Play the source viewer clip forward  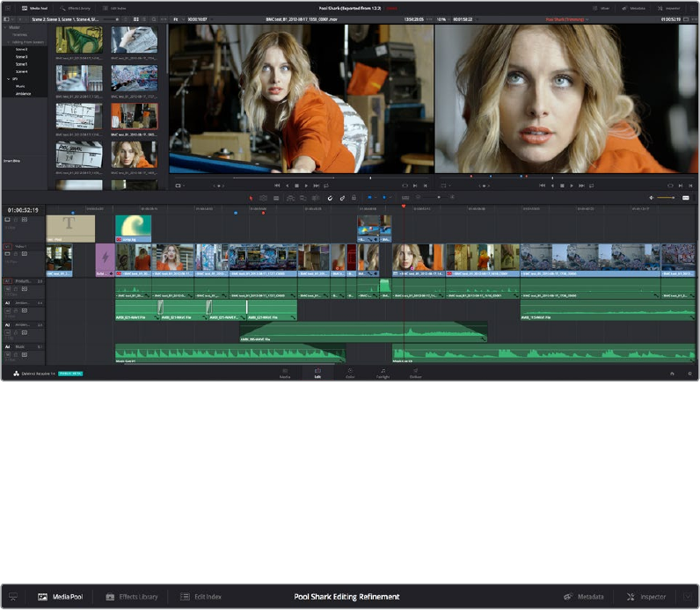point(306,185)
